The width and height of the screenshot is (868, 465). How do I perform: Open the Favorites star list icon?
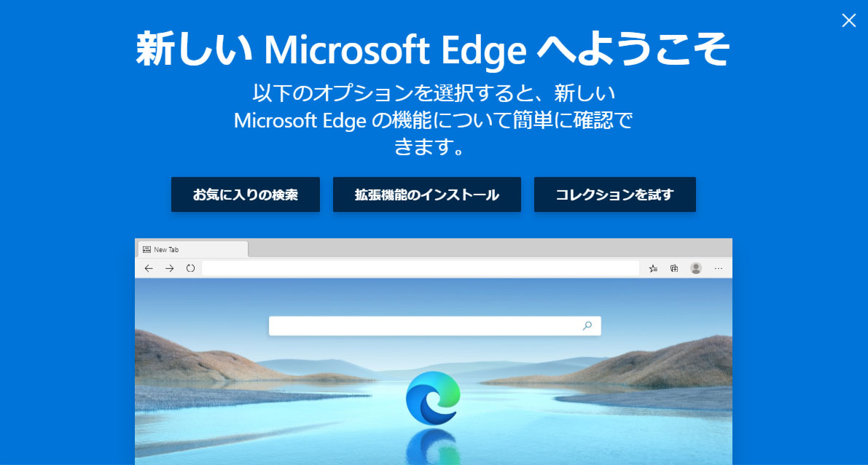click(653, 268)
